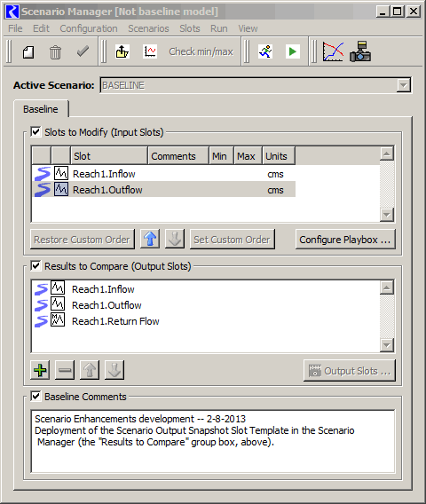Toggle Baseline Comments checkbox
The image size is (426, 504).
35,397
